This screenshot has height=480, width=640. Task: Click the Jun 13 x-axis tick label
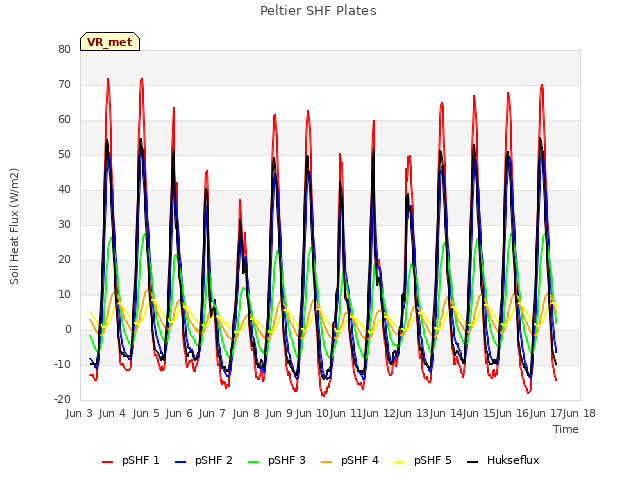(x=412, y=413)
